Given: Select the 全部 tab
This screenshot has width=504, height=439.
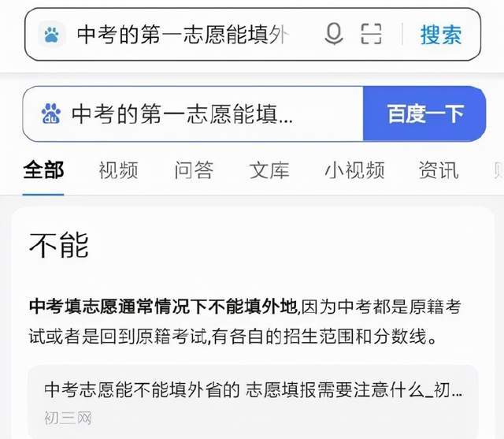Looking at the screenshot, I should pyautogui.click(x=43, y=170).
